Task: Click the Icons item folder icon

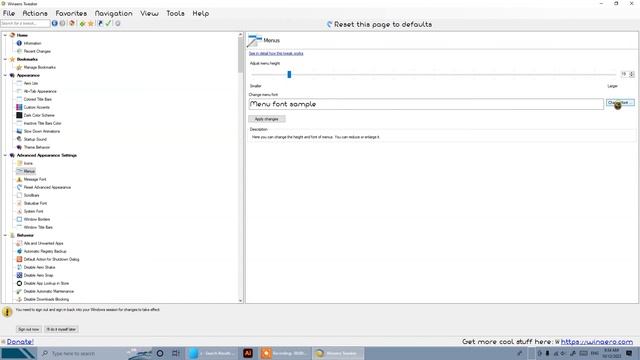Action: [x=19, y=163]
